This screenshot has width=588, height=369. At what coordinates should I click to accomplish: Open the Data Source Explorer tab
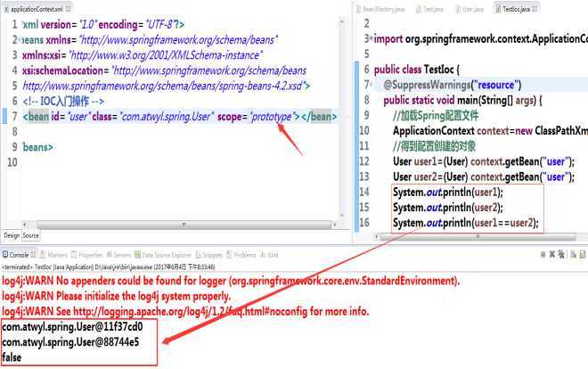click(163, 255)
